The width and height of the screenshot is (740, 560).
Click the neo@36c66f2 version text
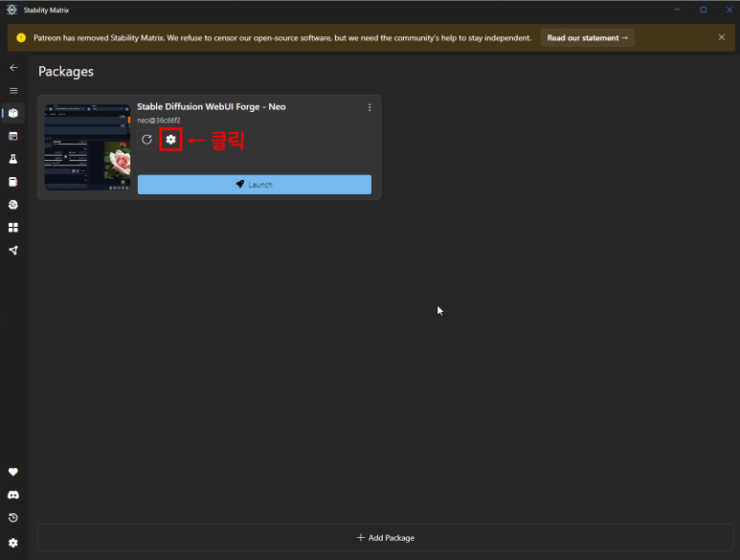click(x=159, y=121)
